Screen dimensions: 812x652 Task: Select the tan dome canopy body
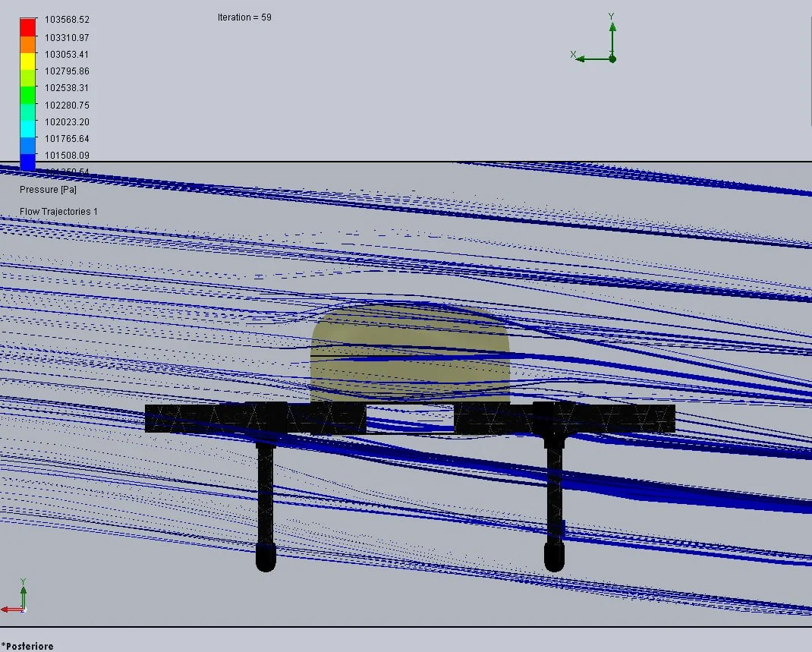click(410, 353)
